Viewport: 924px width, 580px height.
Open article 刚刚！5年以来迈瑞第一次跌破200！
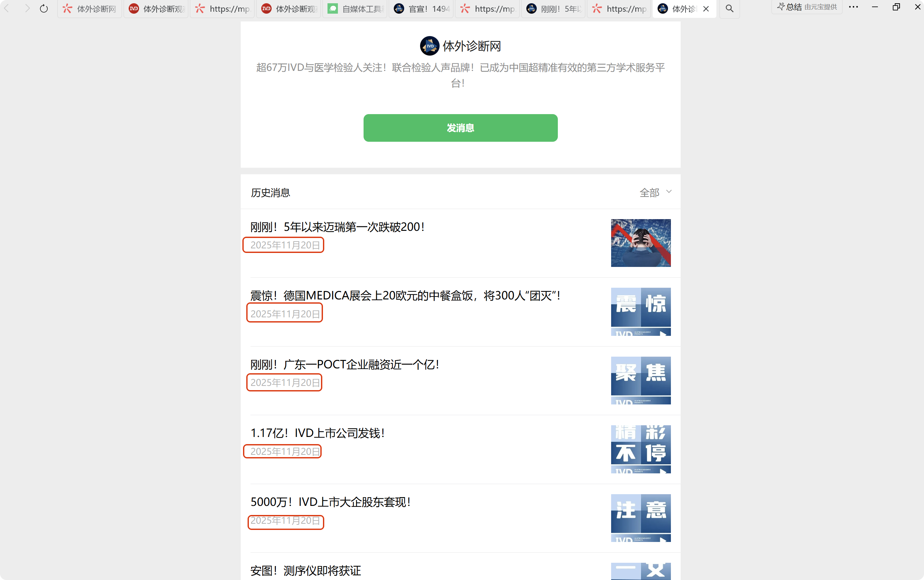(337, 227)
